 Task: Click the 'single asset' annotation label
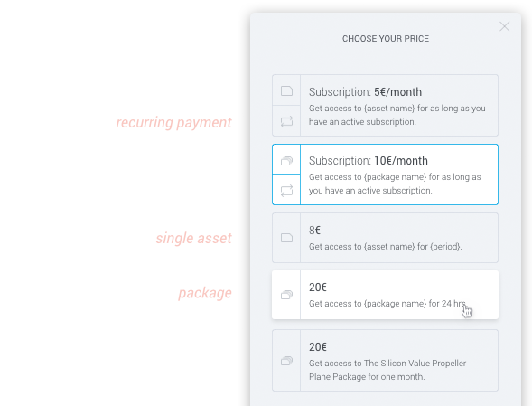193,238
